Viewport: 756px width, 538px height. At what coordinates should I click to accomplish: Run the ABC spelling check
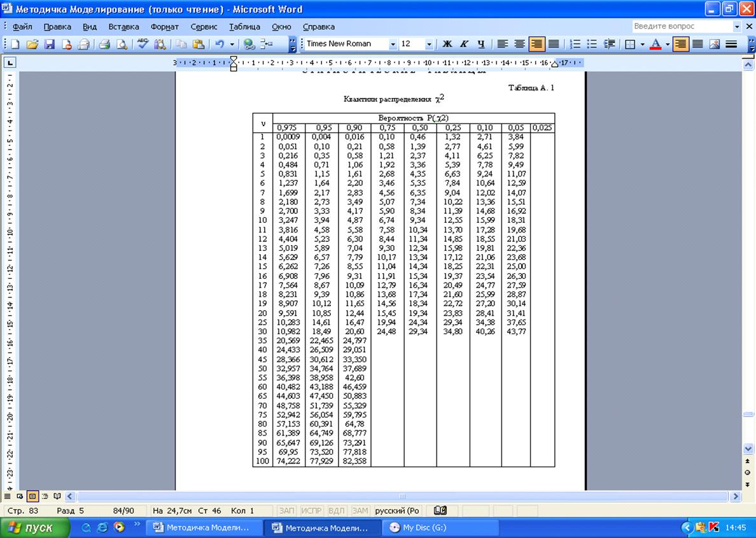(143, 45)
